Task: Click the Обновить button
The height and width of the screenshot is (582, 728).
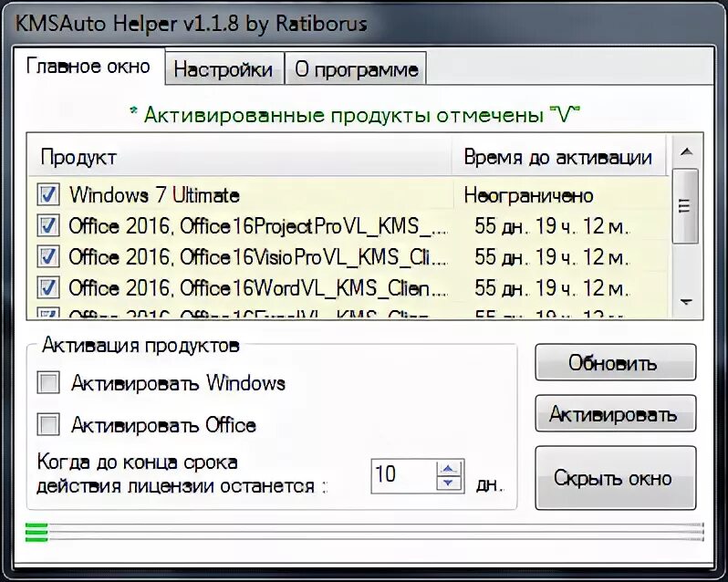Action: [x=616, y=362]
